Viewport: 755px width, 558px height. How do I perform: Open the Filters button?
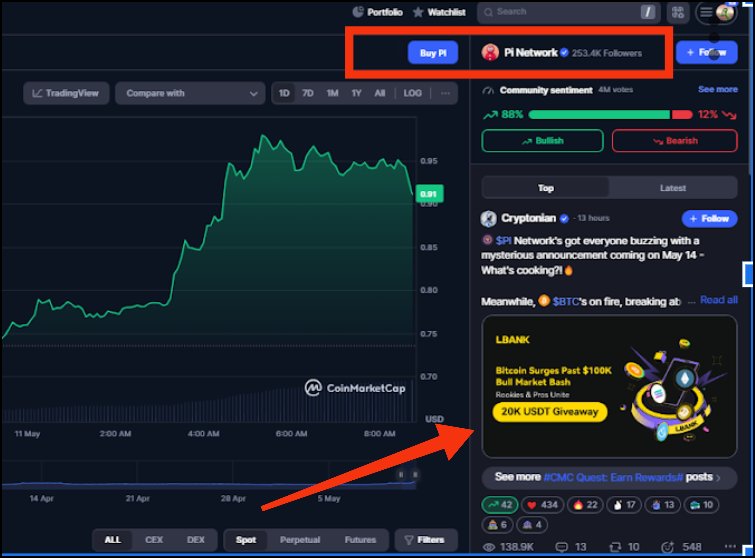[426, 540]
